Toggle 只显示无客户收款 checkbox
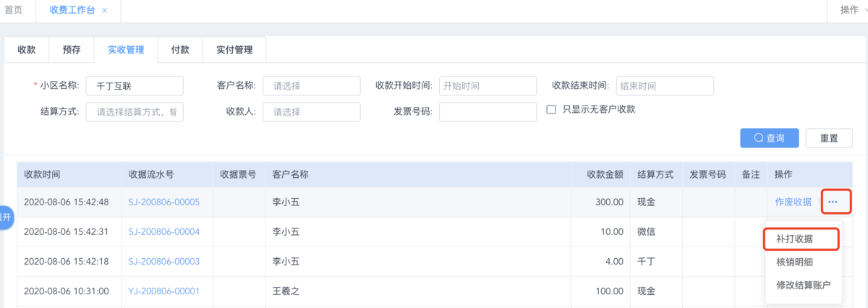Viewport: 868px width, 308px height. click(x=551, y=110)
